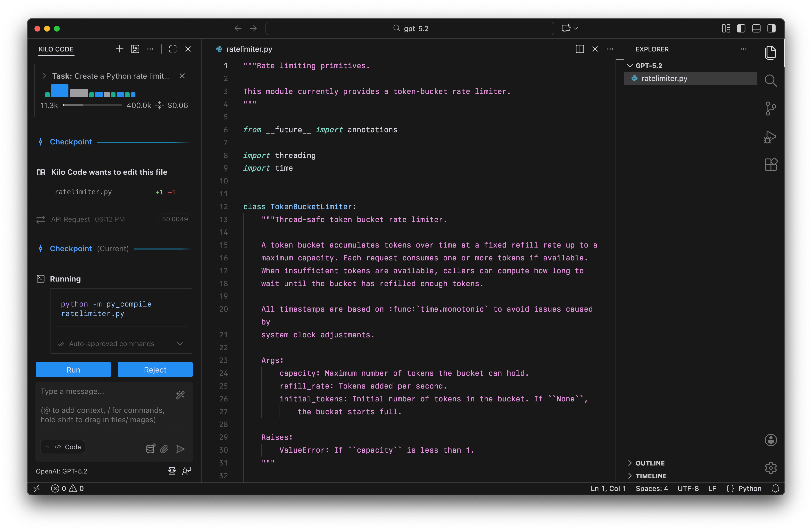This screenshot has height=531, width=812.
Task: Click the Run button
Action: click(x=73, y=370)
